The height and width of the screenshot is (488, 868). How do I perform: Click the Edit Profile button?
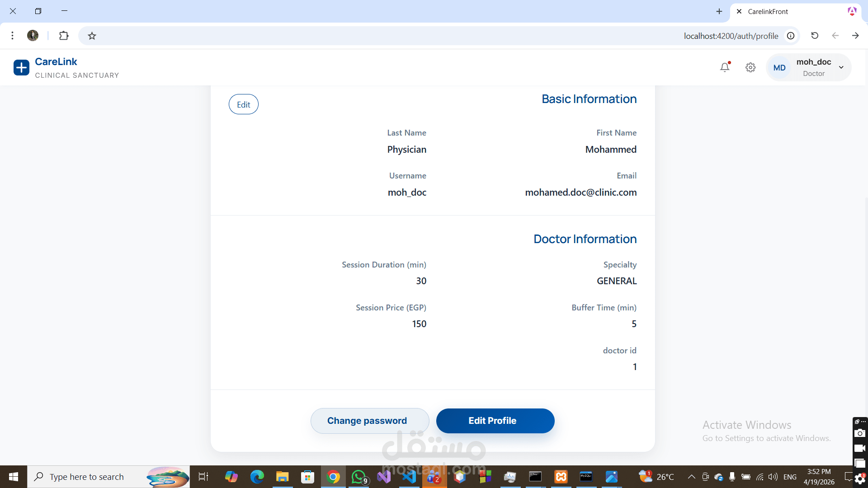495,421
